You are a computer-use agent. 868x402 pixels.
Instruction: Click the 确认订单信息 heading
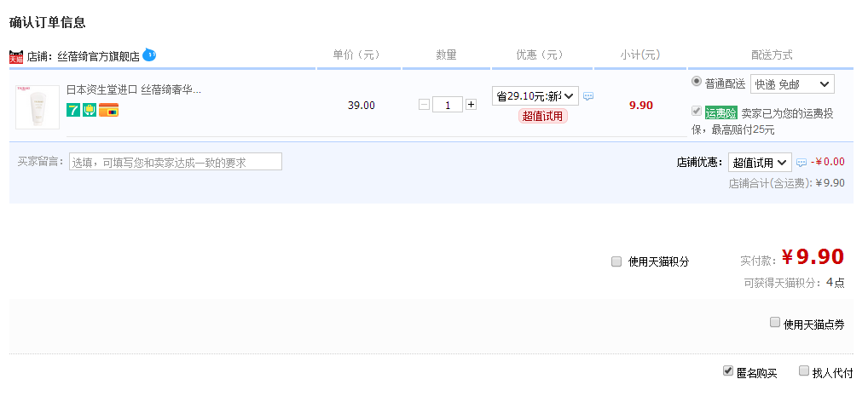pyautogui.click(x=48, y=23)
